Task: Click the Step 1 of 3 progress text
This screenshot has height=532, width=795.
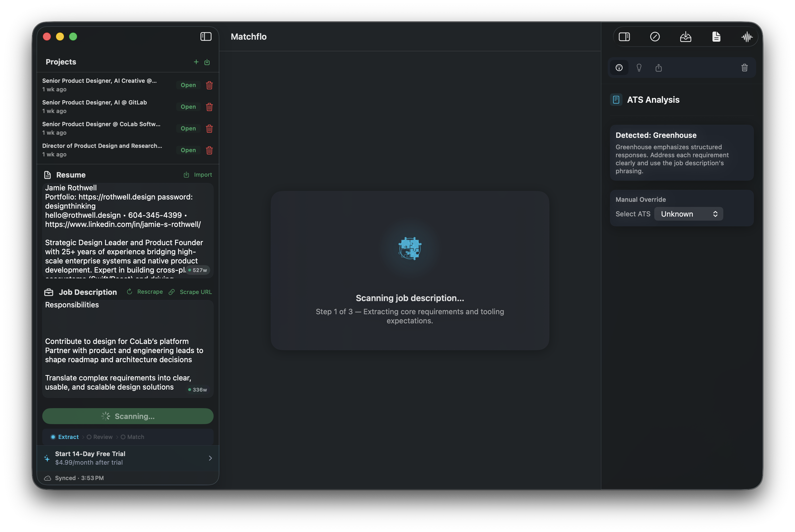Action: click(410, 316)
